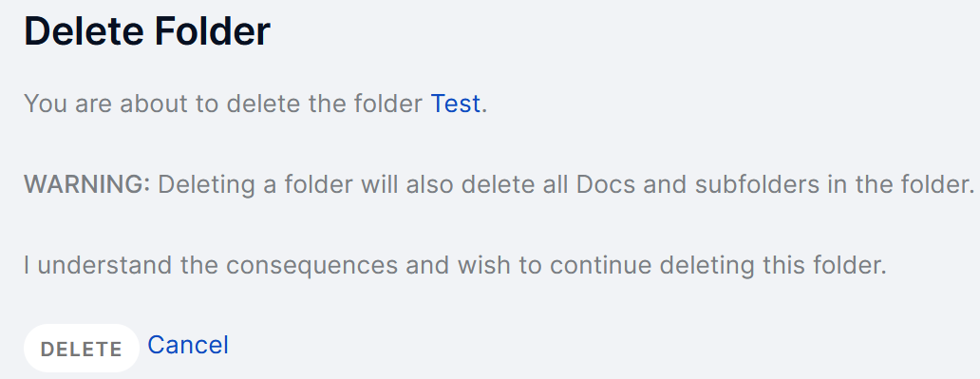Abort deletion via the Cancel link

click(188, 345)
